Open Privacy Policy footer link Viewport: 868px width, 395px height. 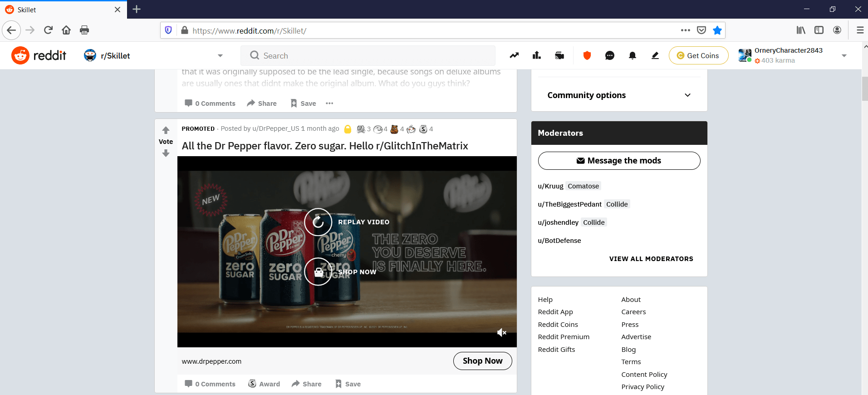click(x=642, y=387)
